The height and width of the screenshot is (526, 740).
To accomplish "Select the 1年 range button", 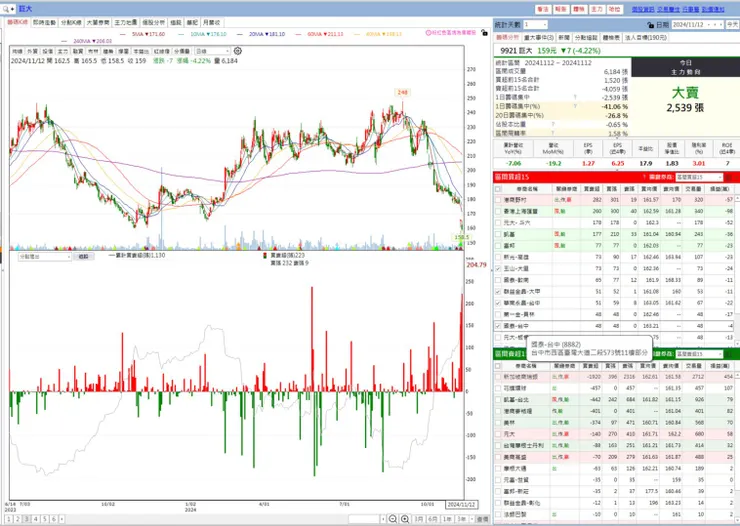I will click(x=447, y=519).
